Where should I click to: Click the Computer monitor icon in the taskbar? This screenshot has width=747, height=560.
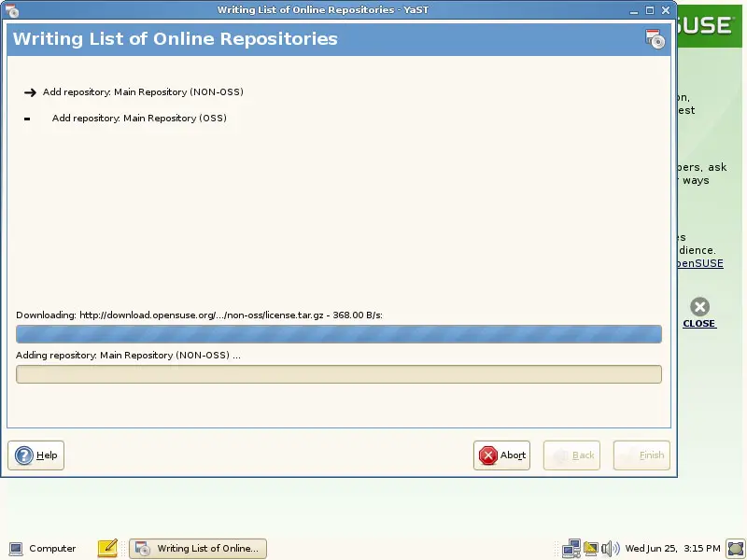pos(16,549)
